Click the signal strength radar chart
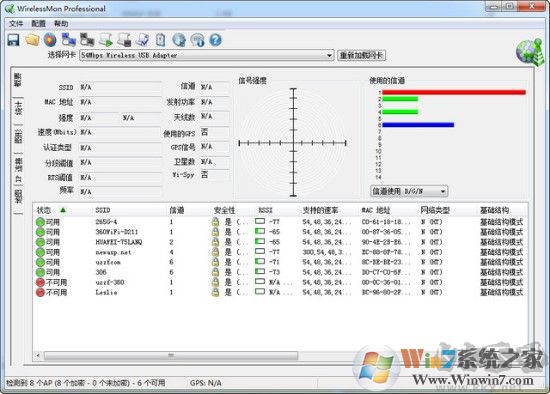Screen dimensions: 550x394 [293, 143]
